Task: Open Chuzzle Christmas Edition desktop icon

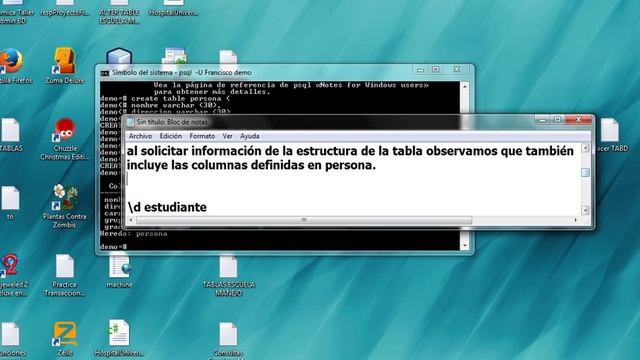Action: pos(65,130)
